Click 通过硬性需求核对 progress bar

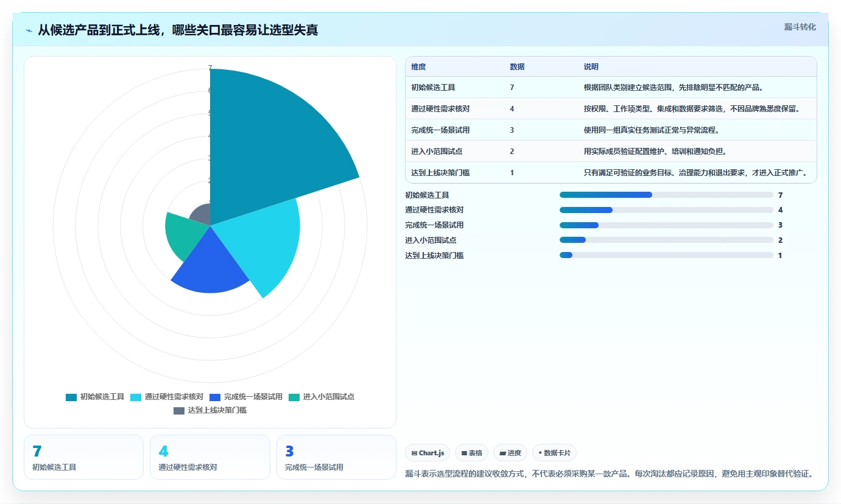[666, 210]
